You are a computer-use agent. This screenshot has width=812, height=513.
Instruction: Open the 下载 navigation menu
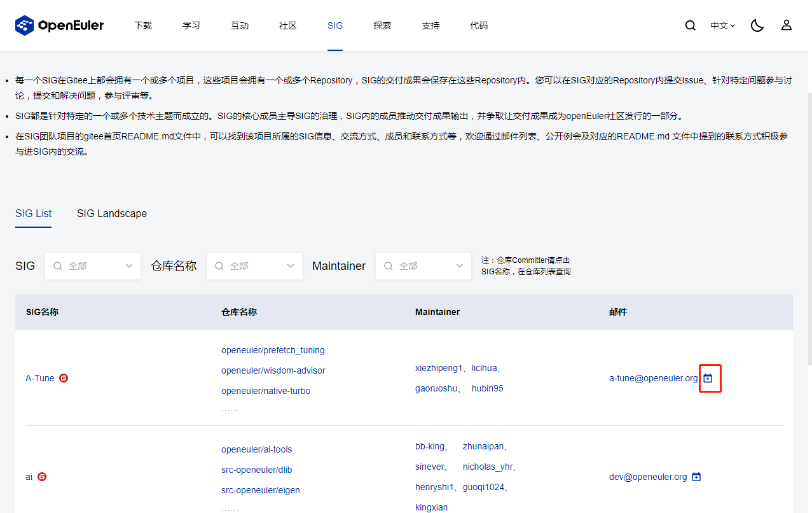[x=143, y=26]
